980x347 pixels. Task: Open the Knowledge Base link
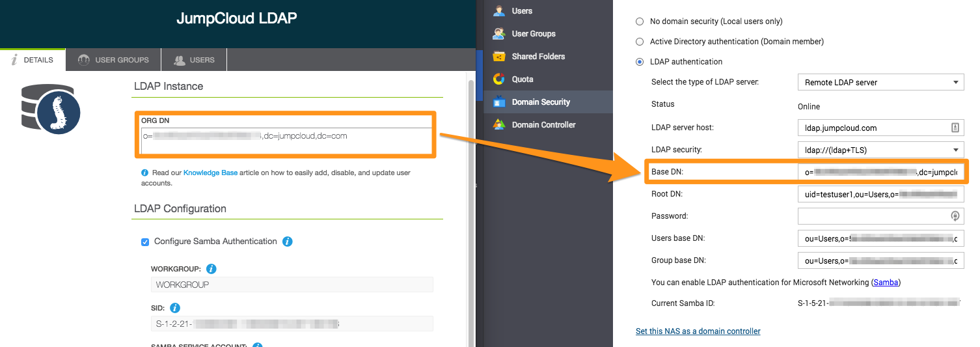210,173
